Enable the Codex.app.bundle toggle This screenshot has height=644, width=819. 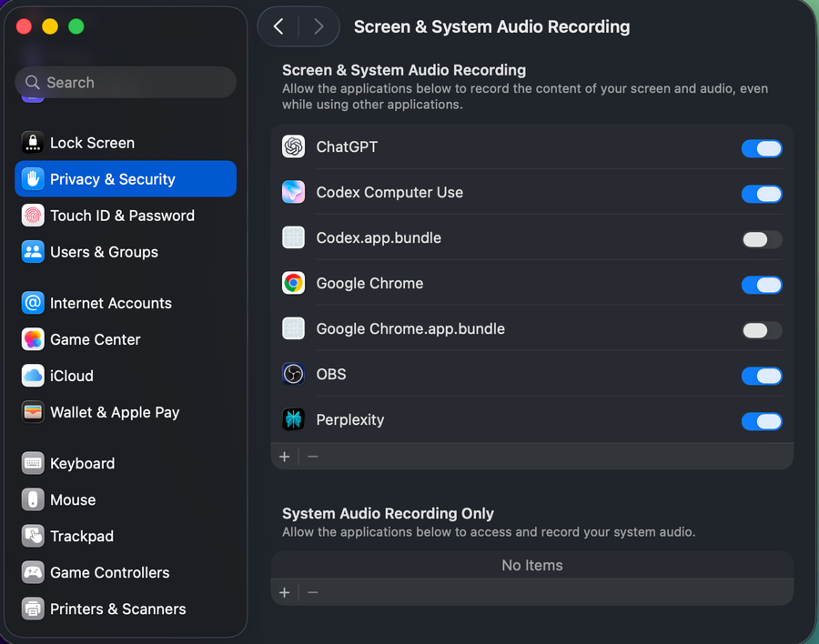762,239
